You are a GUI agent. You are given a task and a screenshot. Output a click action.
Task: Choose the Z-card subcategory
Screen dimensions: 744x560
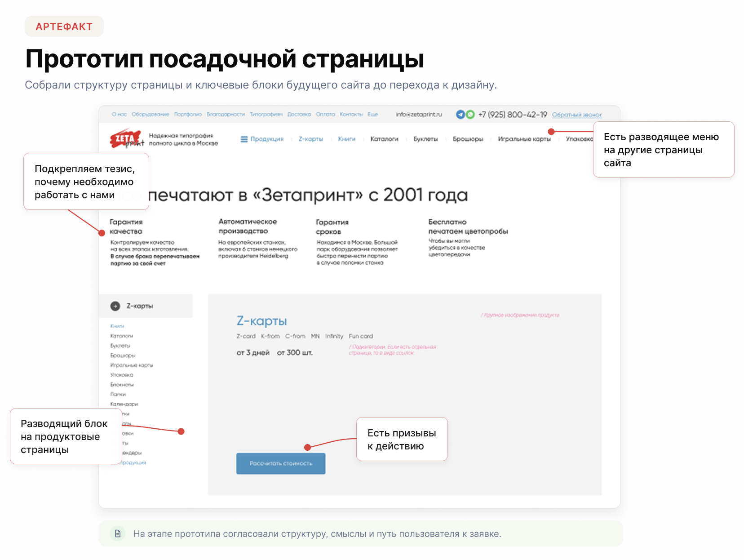[246, 336]
